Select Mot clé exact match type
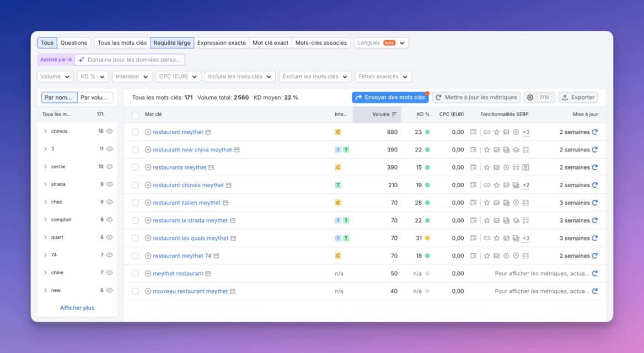Image resolution: width=644 pixels, height=353 pixels. (x=270, y=42)
